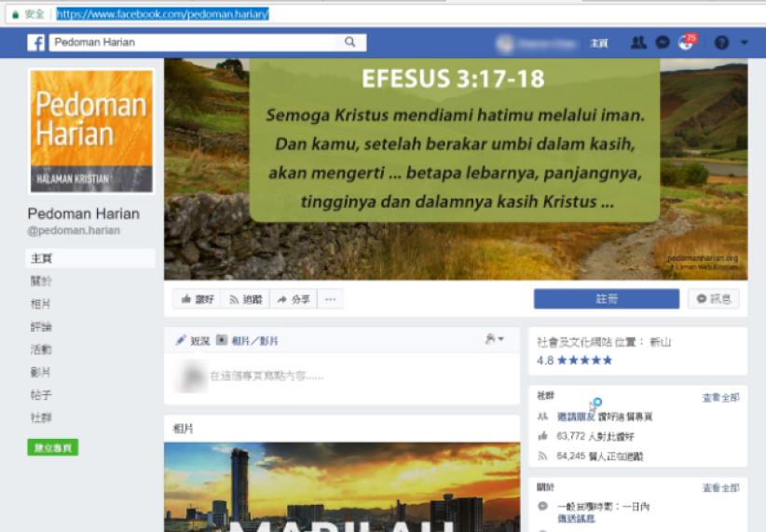Click the green 建立專頁 button
The image size is (766, 532).
tap(53, 448)
